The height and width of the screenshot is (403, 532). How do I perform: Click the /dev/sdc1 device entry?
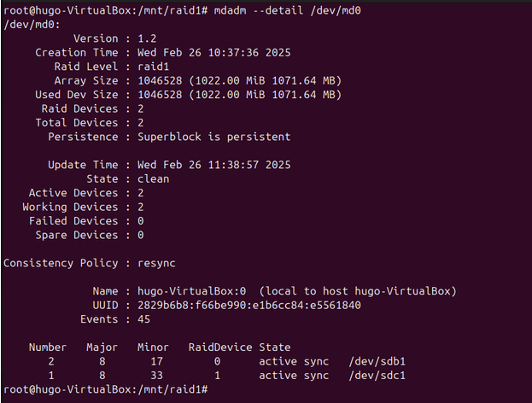tap(377, 376)
